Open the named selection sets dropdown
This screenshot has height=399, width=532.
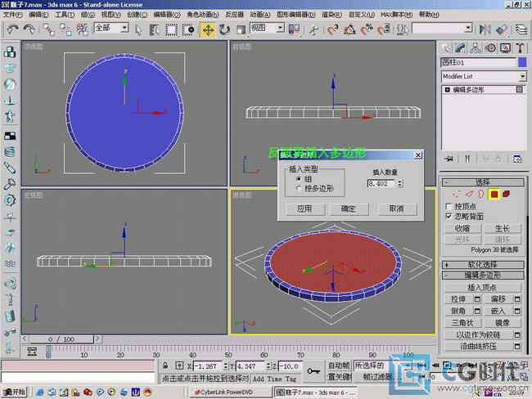[468, 28]
